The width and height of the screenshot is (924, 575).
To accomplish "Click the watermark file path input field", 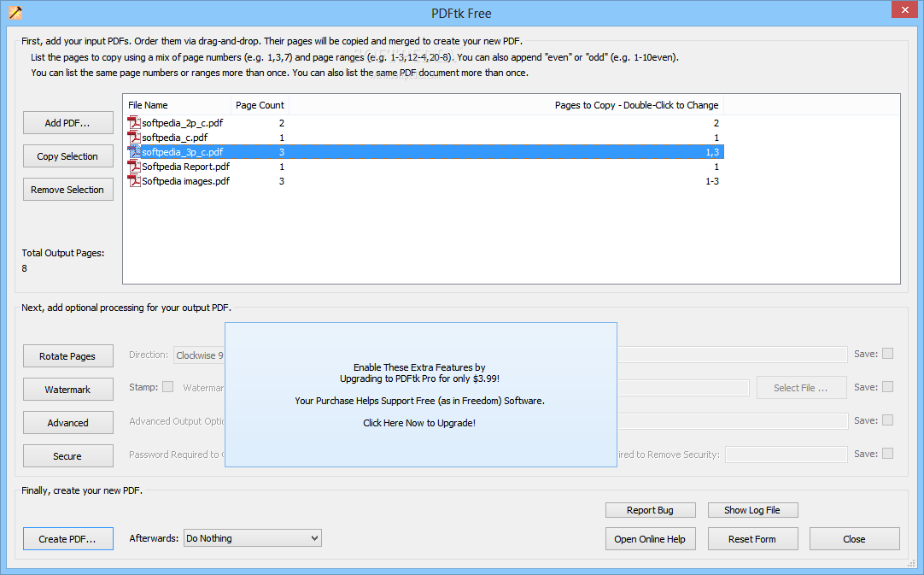I will pos(683,387).
